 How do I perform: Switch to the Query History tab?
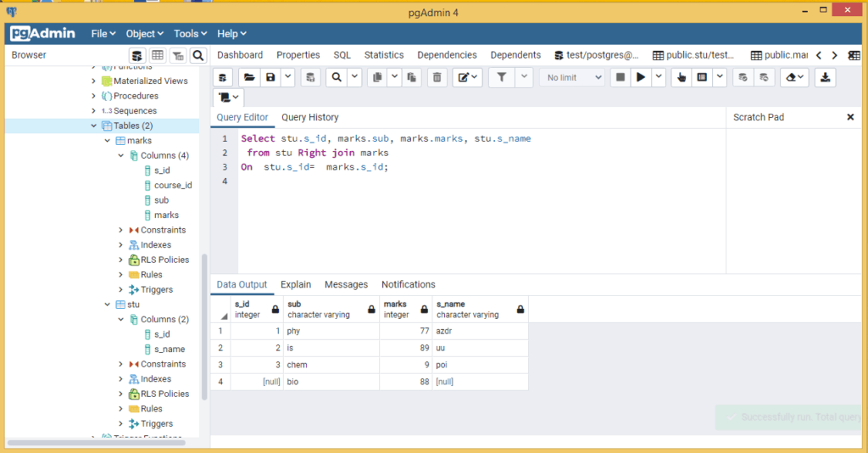(x=309, y=117)
